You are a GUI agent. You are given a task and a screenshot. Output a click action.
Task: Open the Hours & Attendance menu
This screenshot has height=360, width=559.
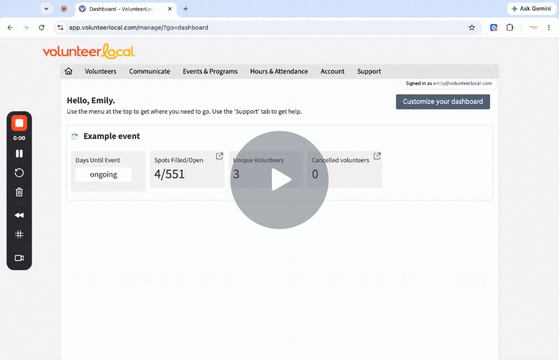click(279, 71)
